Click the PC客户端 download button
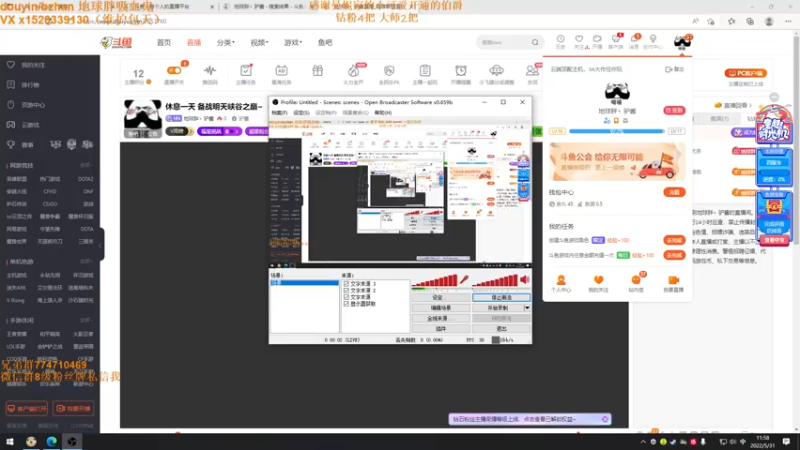The width and height of the screenshot is (800, 450). 745,73
